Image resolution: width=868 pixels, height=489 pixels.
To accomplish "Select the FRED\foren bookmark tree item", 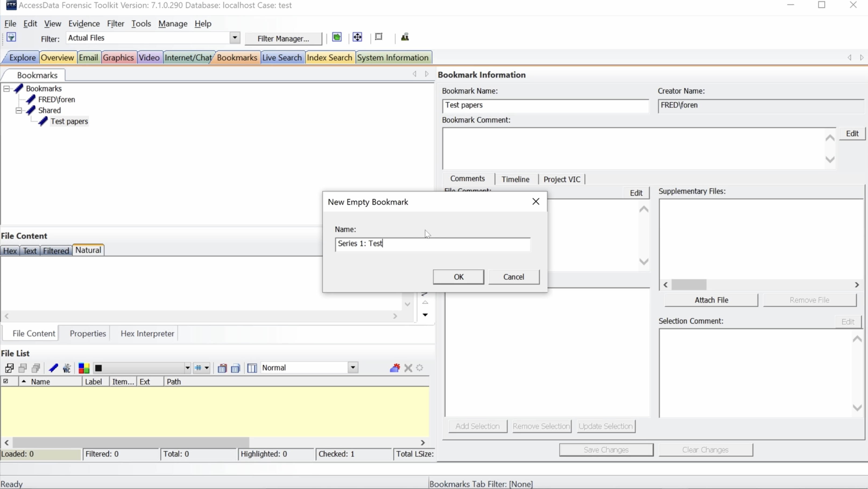I will pyautogui.click(x=56, y=99).
